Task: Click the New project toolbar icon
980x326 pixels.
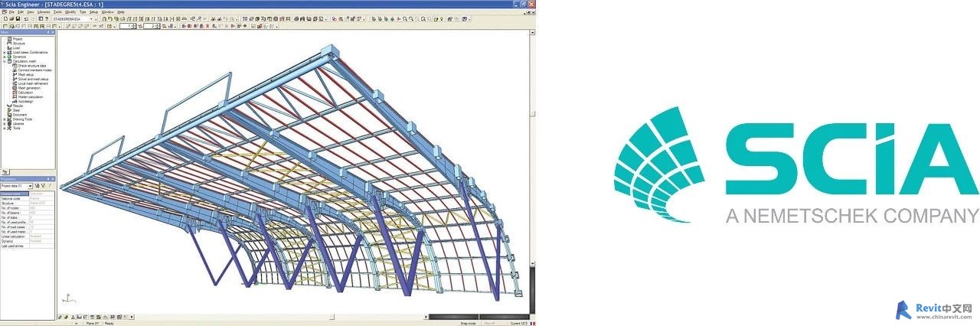Action: pyautogui.click(x=5, y=18)
